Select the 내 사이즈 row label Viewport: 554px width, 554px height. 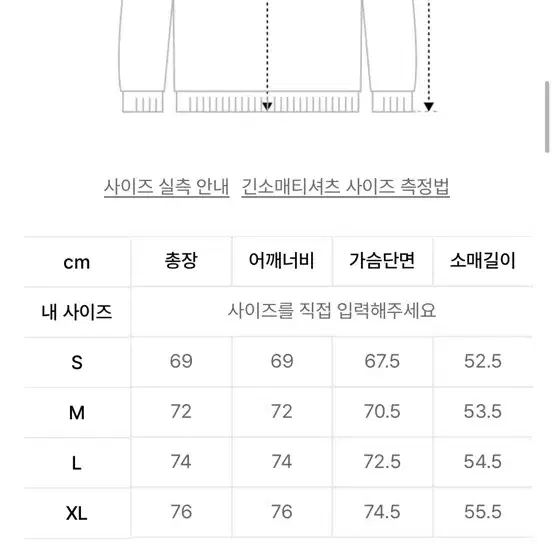pos(77,312)
